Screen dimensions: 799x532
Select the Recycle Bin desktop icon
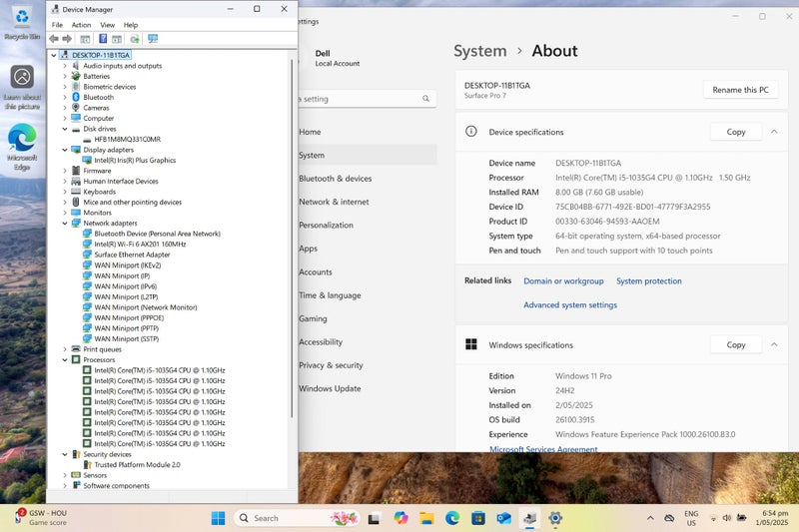click(x=22, y=23)
